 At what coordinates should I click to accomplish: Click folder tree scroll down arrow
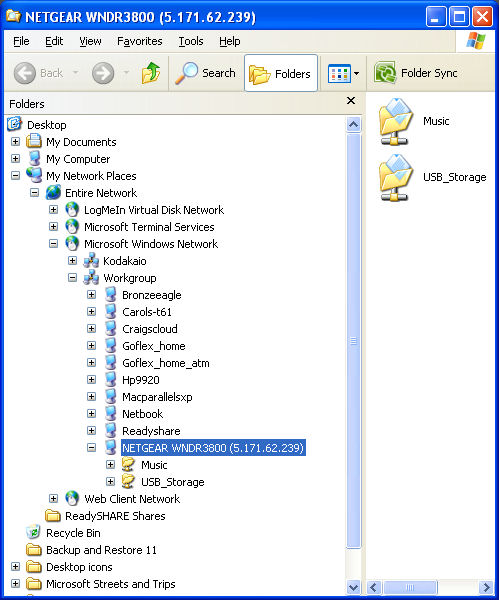tap(353, 587)
